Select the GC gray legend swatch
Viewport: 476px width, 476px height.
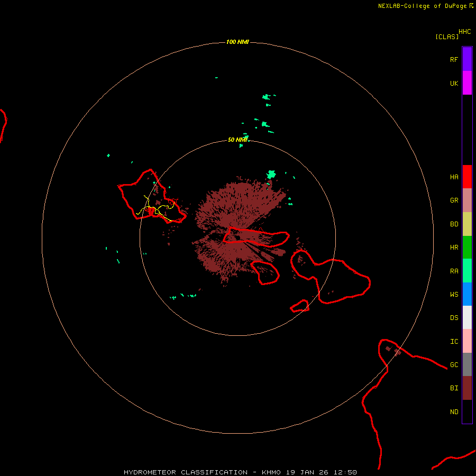[467, 364]
